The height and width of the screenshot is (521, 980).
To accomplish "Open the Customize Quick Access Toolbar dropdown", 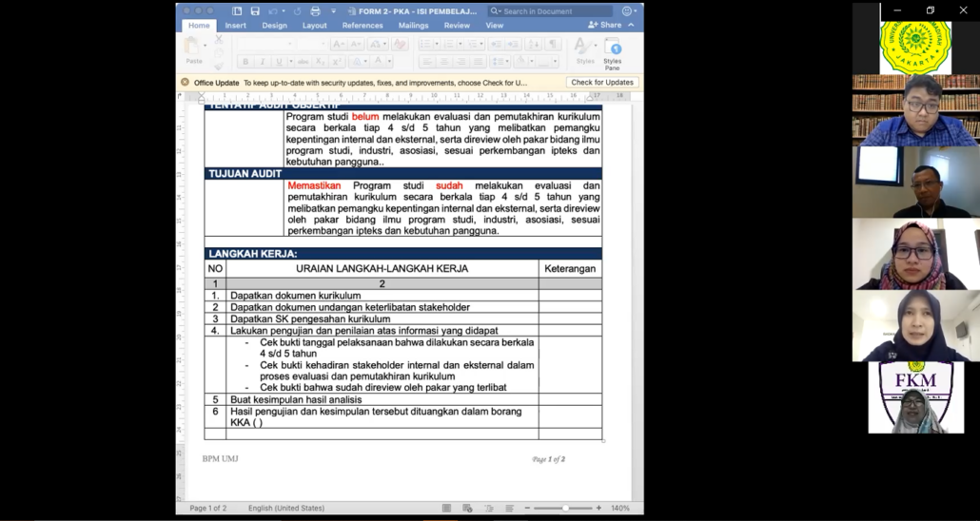I will [x=333, y=11].
